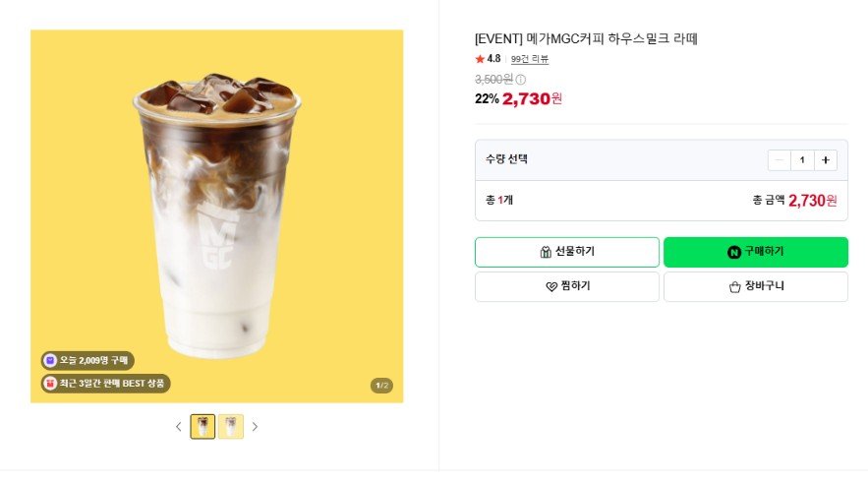Decrease quantity with the minus button
The image size is (868, 483).
(779, 160)
